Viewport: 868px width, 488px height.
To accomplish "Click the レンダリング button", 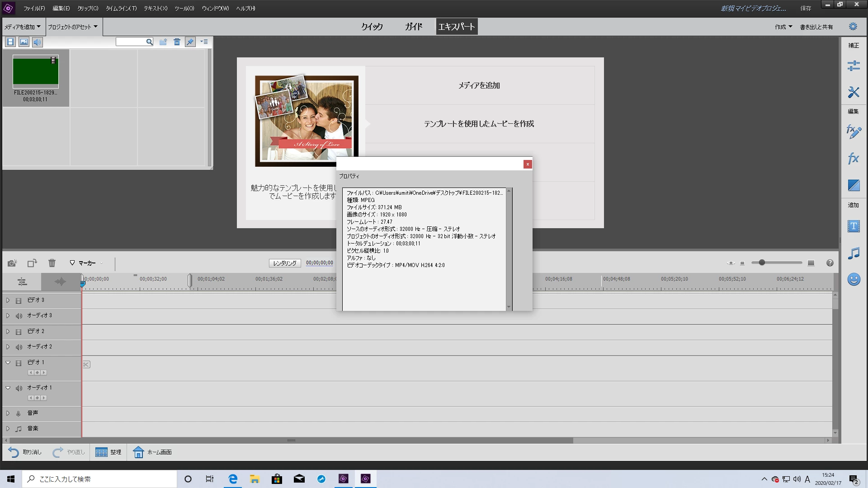I will pos(285,263).
